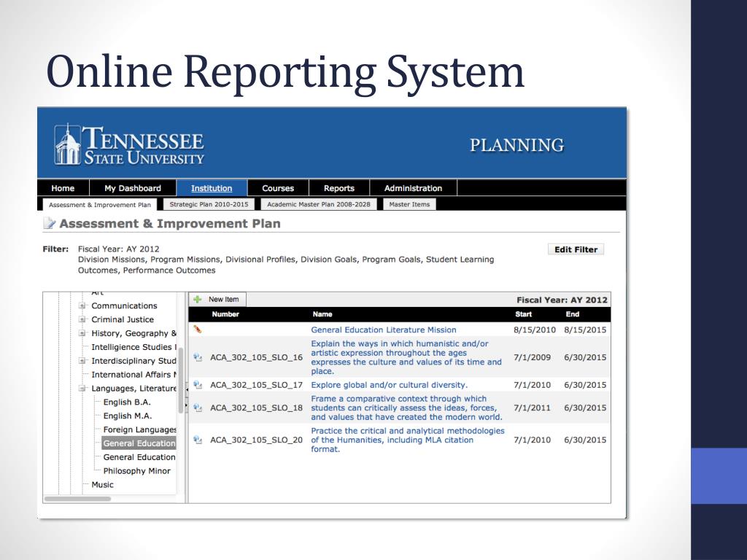747x560 pixels.
Task: Click the End column header
Action: 572,314
